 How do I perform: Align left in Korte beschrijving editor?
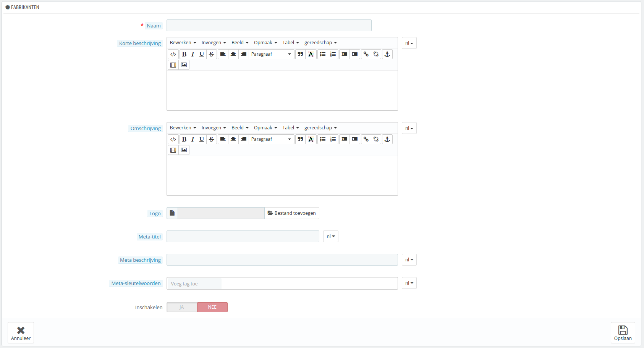(x=223, y=54)
